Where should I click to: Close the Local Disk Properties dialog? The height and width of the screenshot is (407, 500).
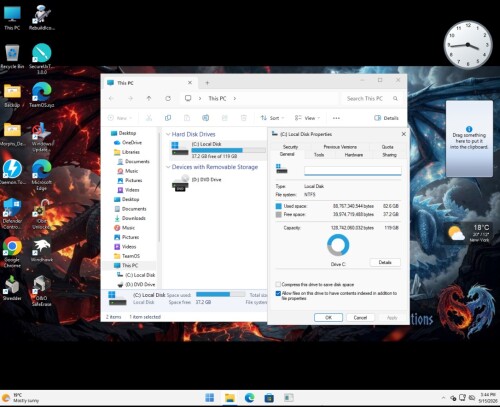click(404, 134)
